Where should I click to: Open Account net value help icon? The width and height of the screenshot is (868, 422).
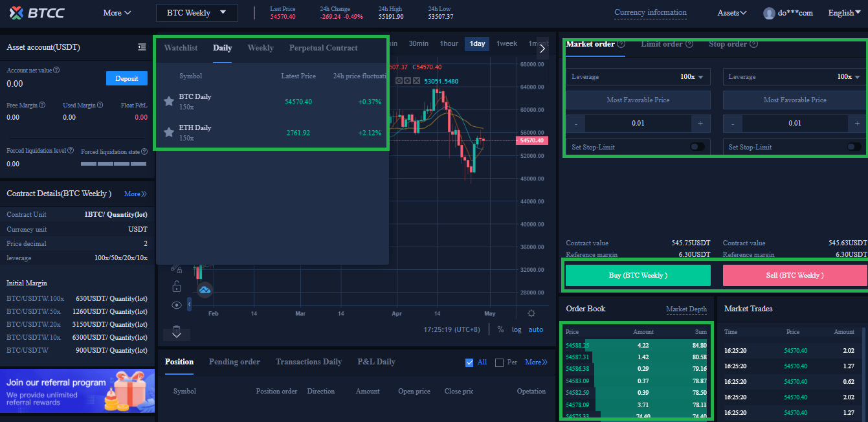coord(56,70)
